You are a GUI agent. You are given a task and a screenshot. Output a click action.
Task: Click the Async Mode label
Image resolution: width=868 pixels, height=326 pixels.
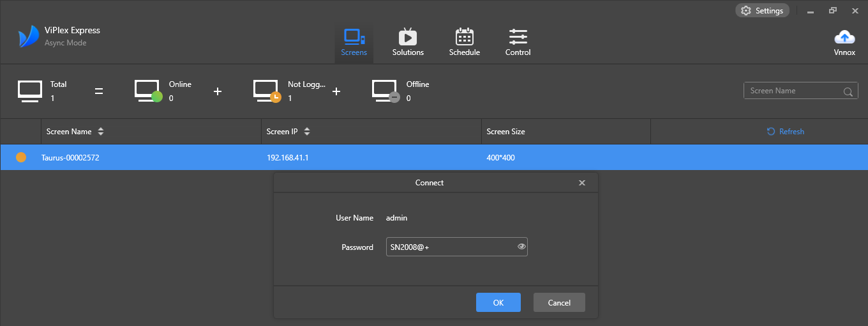pyautogui.click(x=65, y=43)
